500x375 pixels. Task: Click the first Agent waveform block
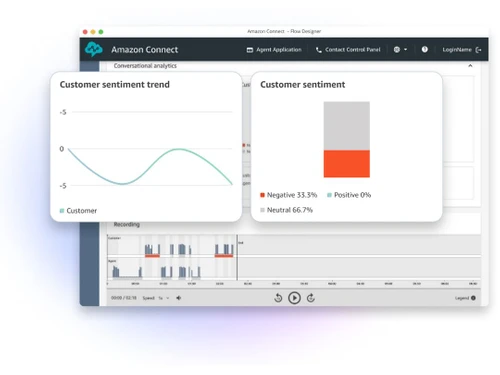116,272
